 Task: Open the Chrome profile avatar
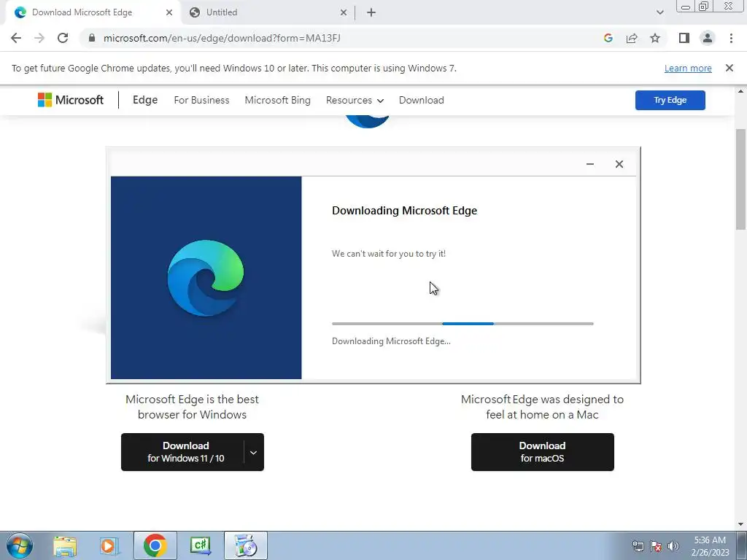pyautogui.click(x=708, y=38)
